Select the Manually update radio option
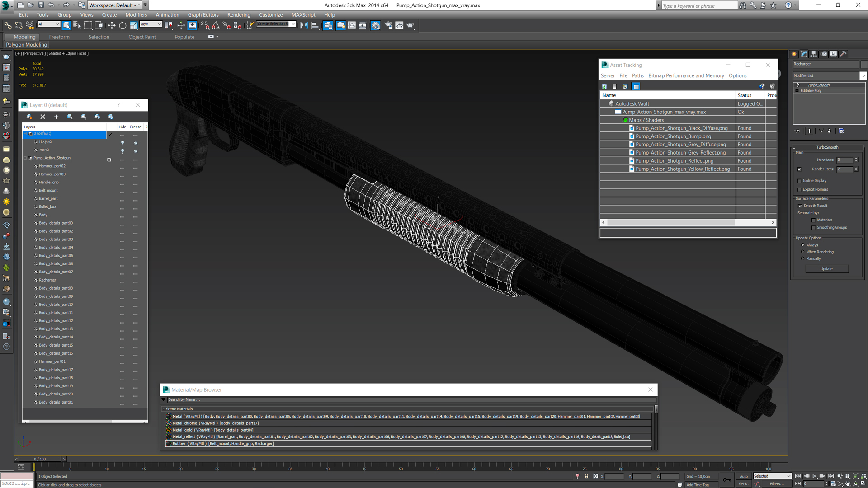The height and width of the screenshot is (488, 868). (x=803, y=259)
